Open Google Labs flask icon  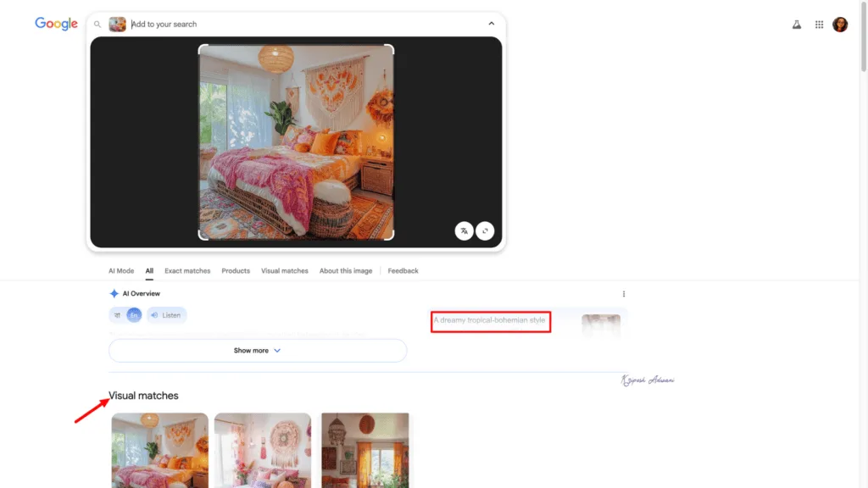[x=797, y=24]
